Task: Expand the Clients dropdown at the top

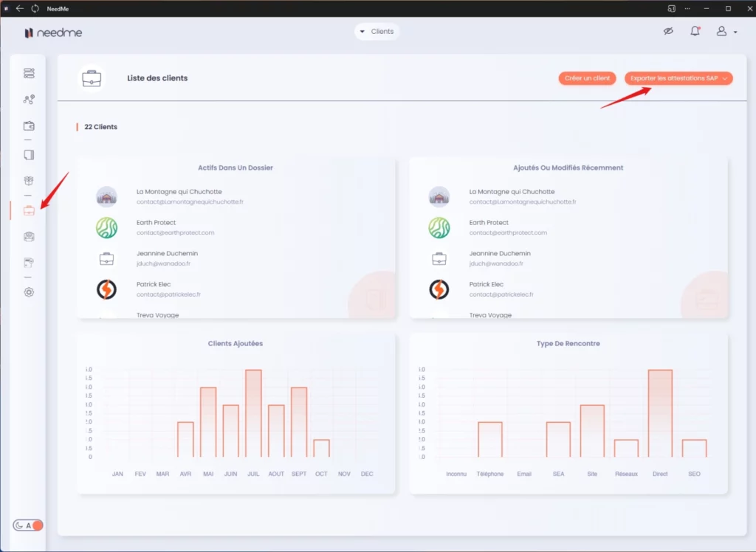Action: coord(377,32)
